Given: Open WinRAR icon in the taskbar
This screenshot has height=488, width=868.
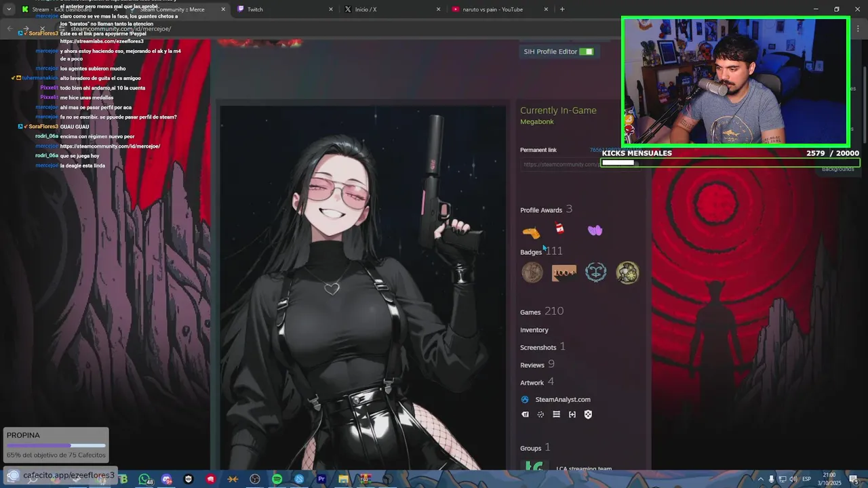Looking at the screenshot, I should 365,479.
